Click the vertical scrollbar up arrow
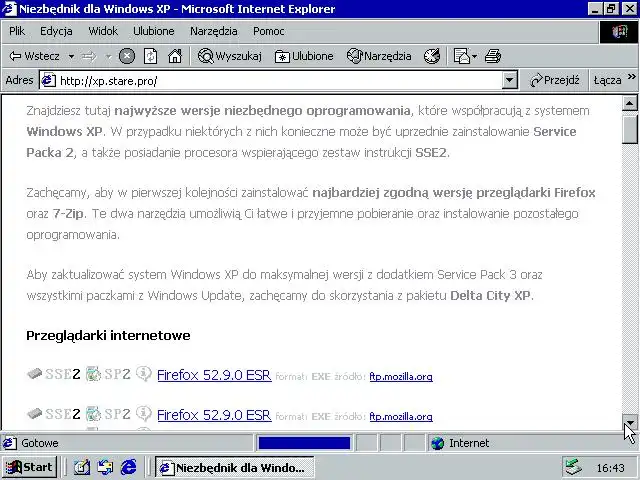640x480 pixels. (x=629, y=104)
